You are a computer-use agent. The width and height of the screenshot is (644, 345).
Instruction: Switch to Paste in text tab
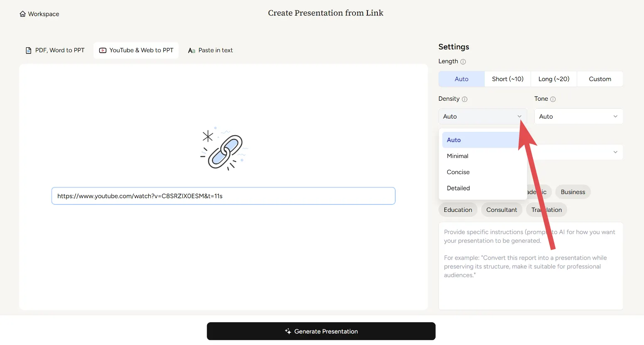[211, 51]
